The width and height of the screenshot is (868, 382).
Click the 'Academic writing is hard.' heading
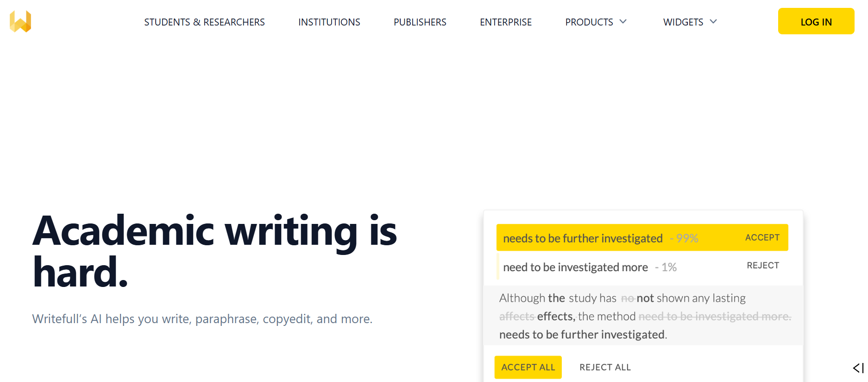click(x=214, y=251)
